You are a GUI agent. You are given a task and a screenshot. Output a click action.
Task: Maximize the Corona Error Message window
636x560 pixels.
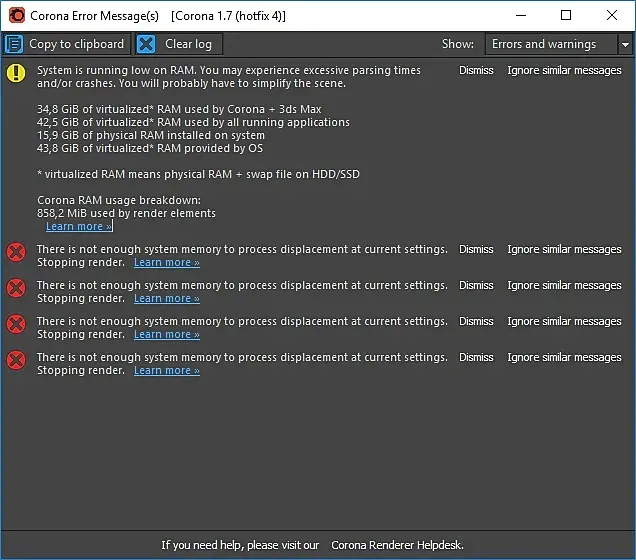click(x=566, y=15)
